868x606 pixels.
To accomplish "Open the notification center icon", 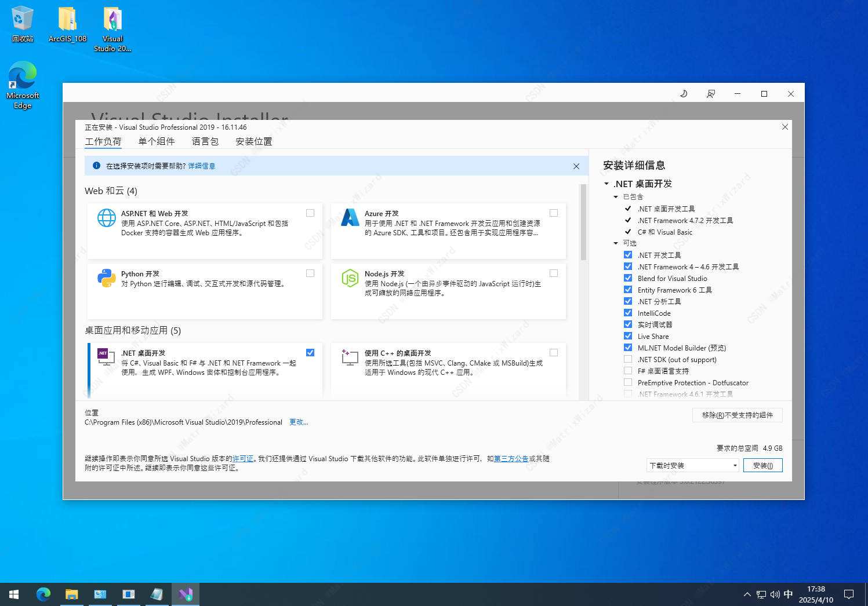I will [849, 594].
